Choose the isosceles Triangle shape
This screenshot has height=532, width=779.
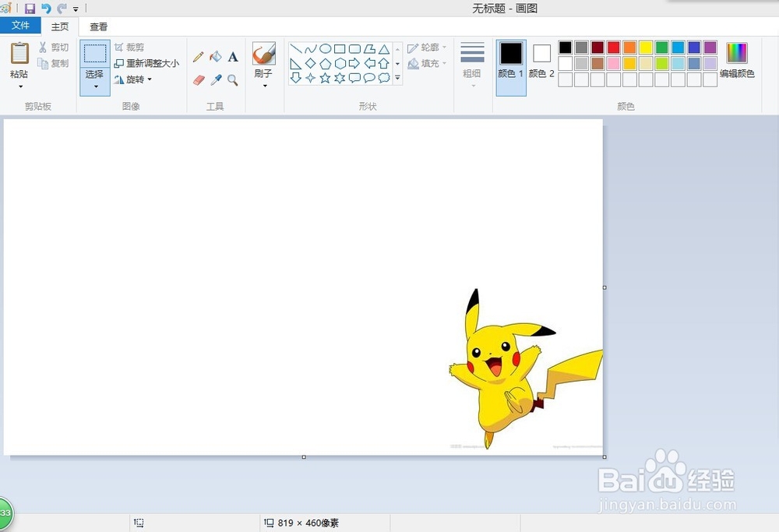[383, 48]
